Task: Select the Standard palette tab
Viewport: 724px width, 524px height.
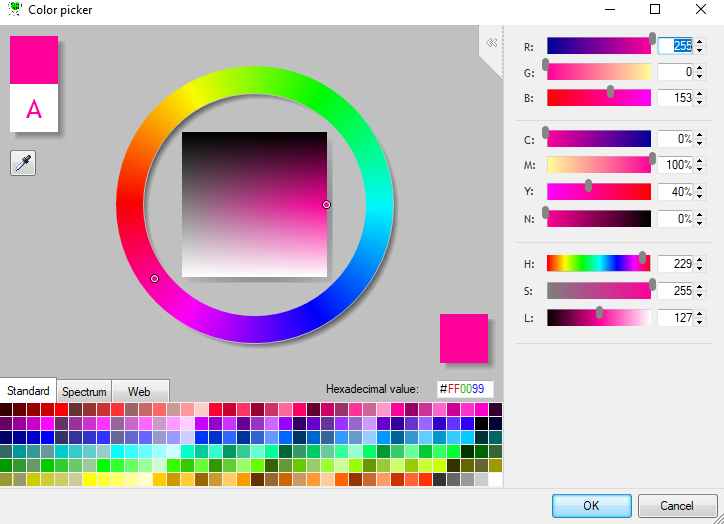Action: [x=28, y=391]
